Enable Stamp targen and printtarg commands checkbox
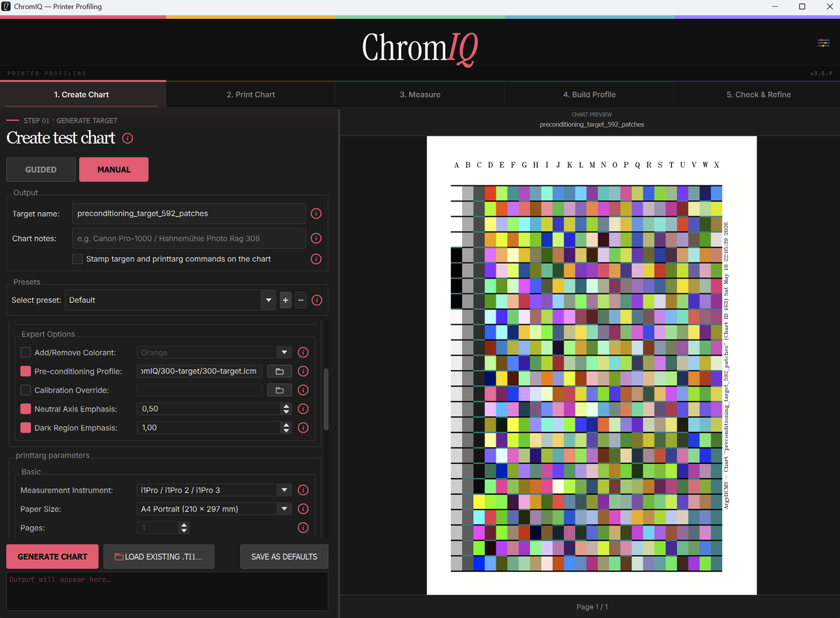The image size is (840, 618). pyautogui.click(x=78, y=259)
